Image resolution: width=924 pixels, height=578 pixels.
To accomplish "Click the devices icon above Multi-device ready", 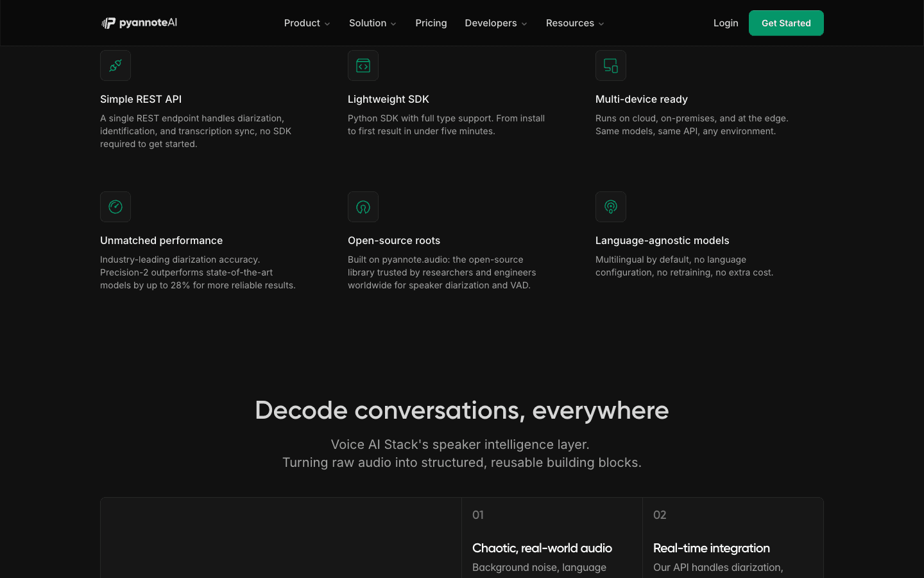I will click(611, 66).
